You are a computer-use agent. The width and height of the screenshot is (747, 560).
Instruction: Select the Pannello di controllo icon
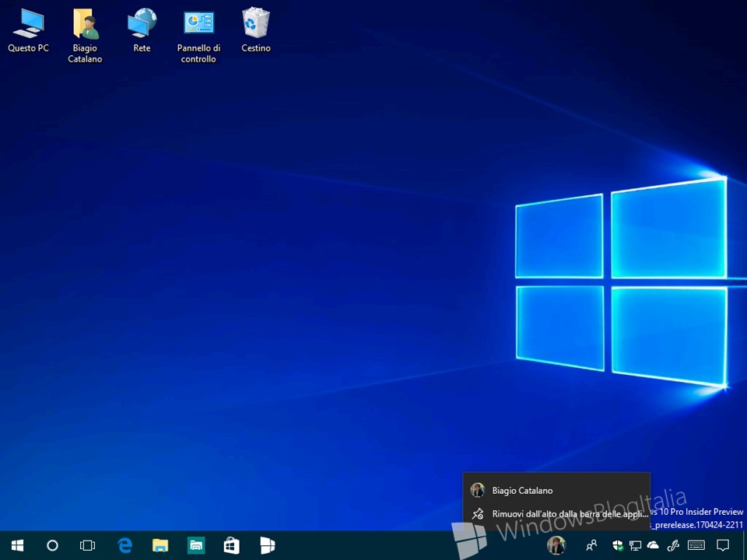tap(198, 37)
